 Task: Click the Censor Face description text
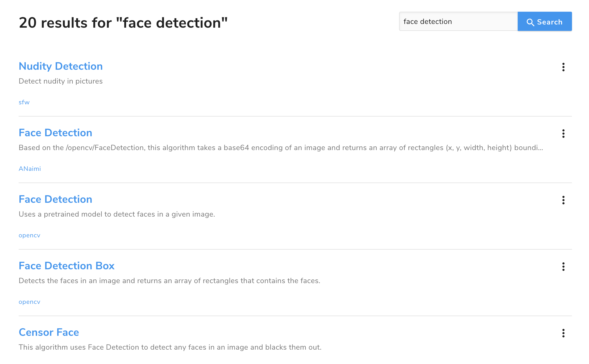coord(170,347)
